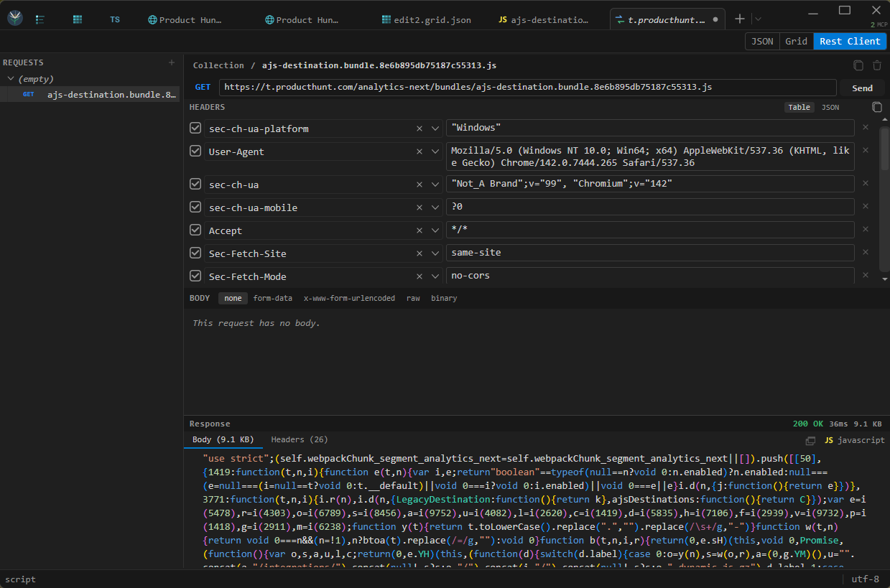
Task: Copy headers using the HEADERS copy icon
Action: pos(876,107)
